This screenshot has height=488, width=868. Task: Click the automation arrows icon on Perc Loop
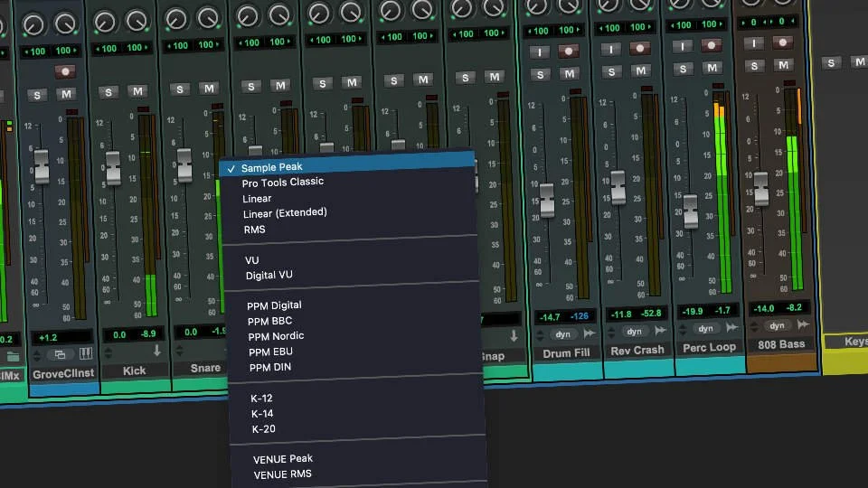(731, 327)
